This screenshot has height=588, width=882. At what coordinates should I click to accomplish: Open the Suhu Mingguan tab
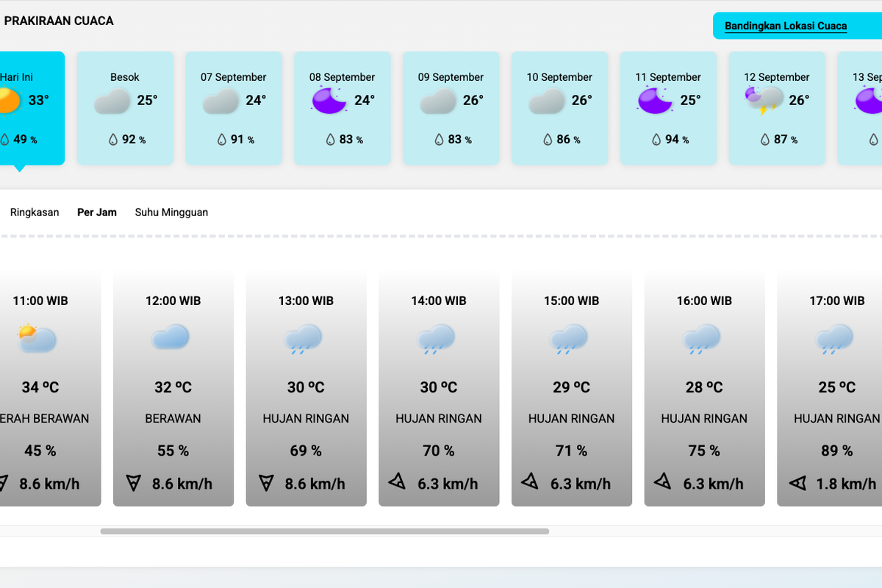pyautogui.click(x=171, y=212)
